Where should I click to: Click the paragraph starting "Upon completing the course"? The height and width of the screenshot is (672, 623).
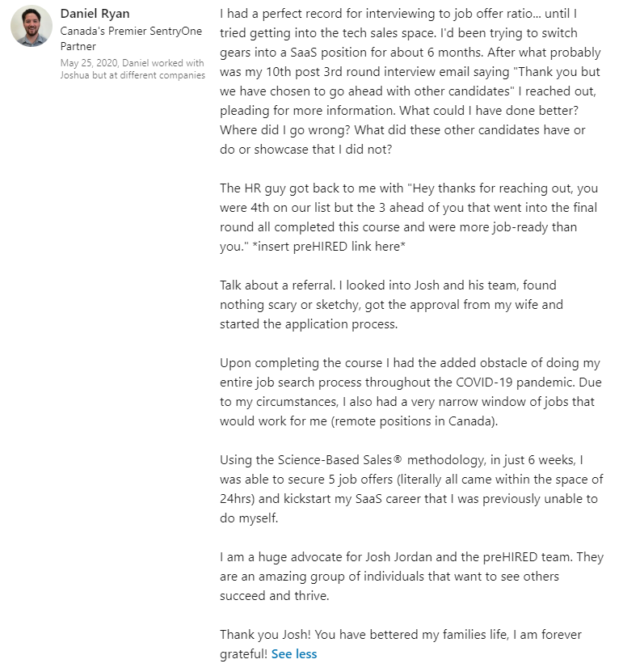click(410, 392)
